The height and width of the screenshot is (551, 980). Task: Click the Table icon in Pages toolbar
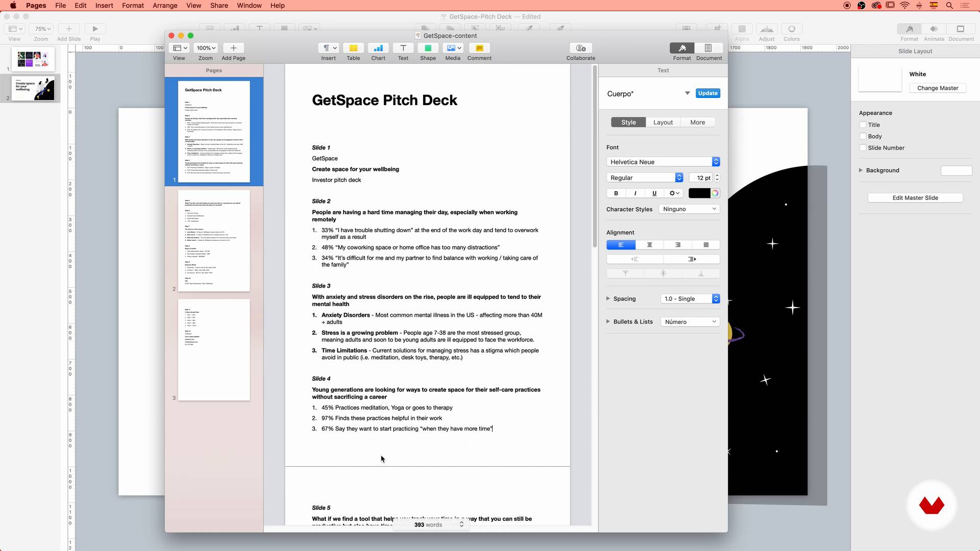pos(353,48)
